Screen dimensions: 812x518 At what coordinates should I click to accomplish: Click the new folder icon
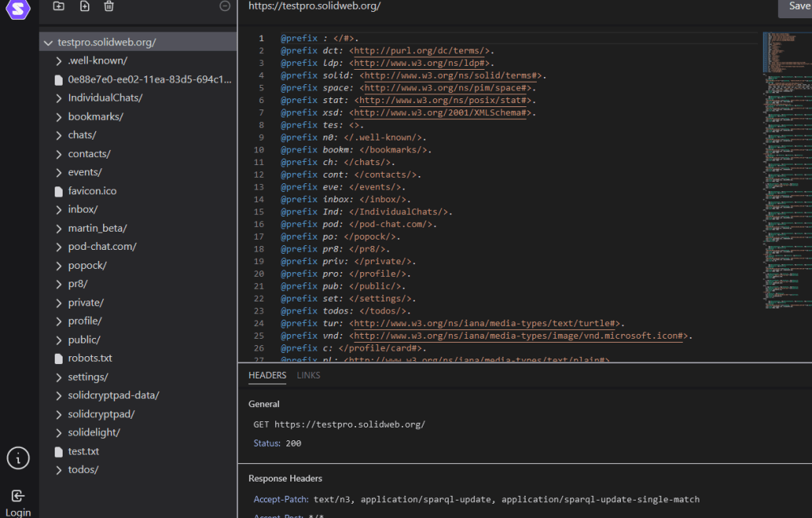59,6
